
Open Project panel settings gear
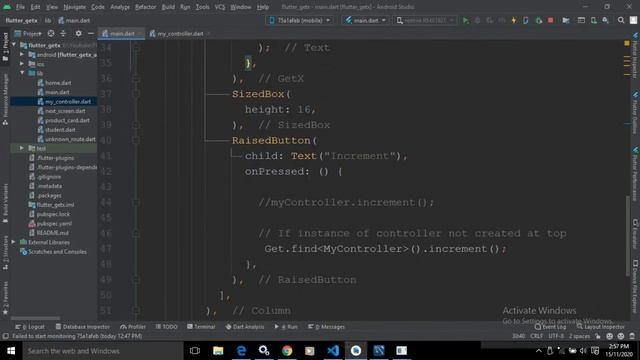click(x=78, y=33)
